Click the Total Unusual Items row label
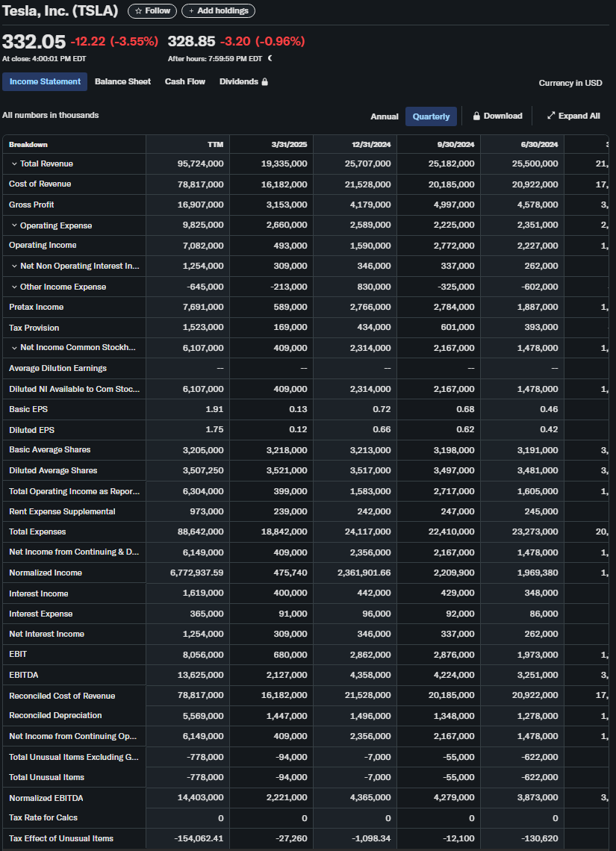The image size is (616, 851). (47, 777)
